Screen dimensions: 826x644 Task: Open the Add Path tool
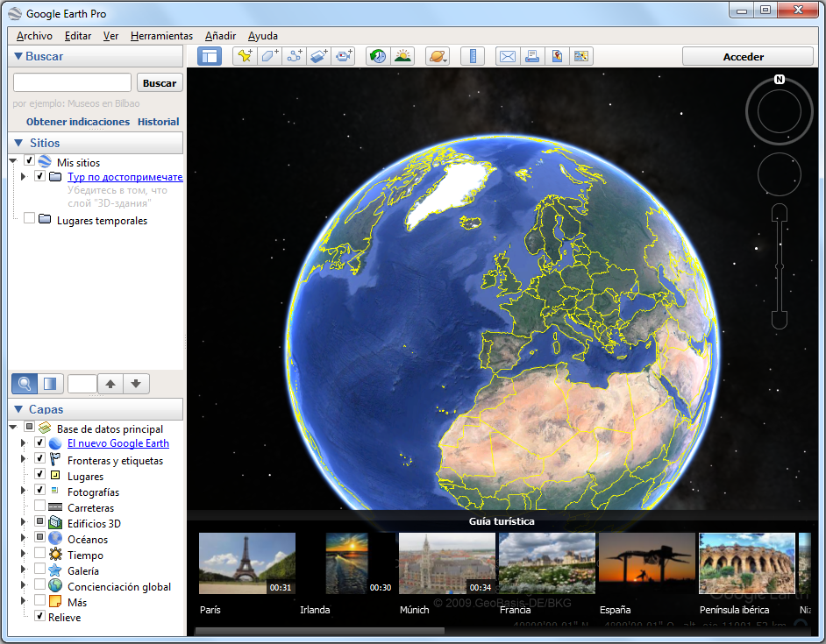pyautogui.click(x=294, y=55)
